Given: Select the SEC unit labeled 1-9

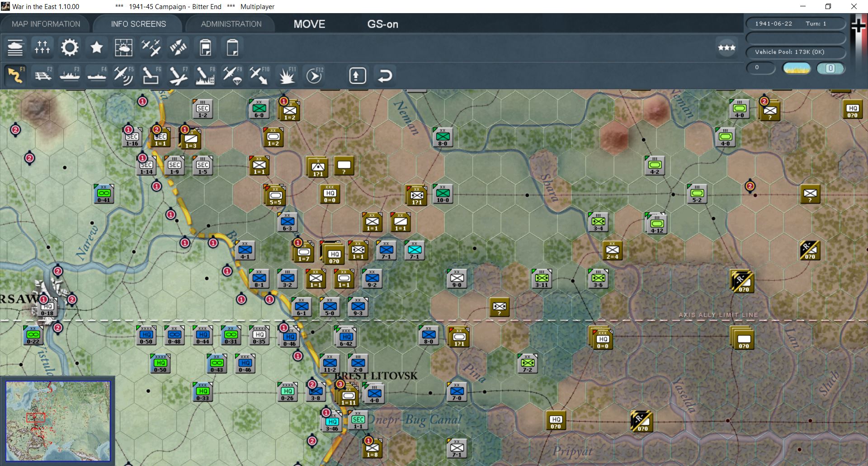Looking at the screenshot, I should pyautogui.click(x=175, y=166).
